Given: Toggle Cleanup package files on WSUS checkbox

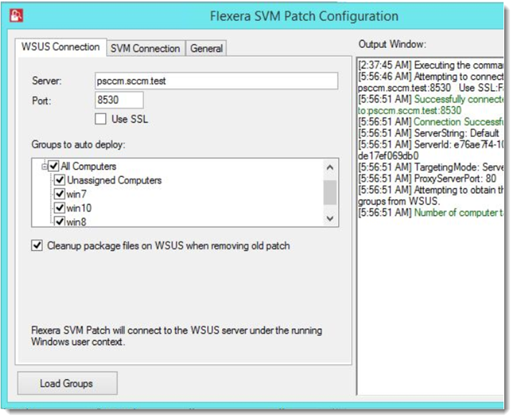Looking at the screenshot, I should pos(37,246).
